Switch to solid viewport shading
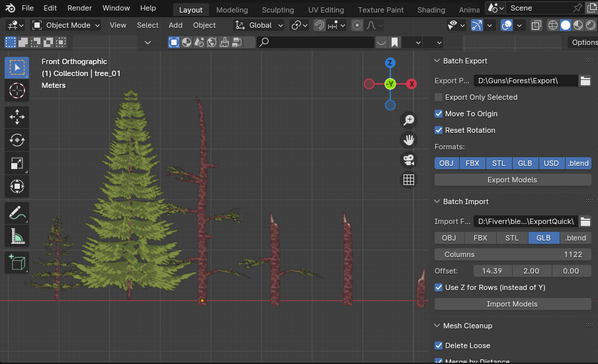 click(565, 25)
